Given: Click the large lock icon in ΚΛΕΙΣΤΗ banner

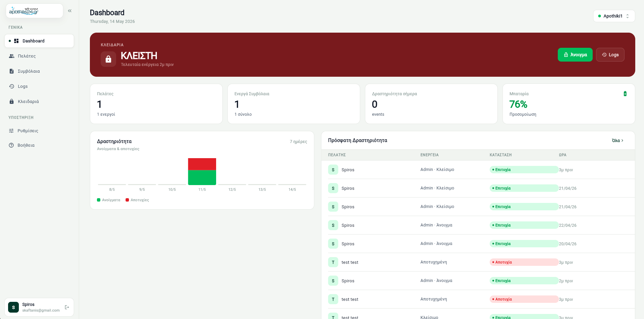Looking at the screenshot, I should pyautogui.click(x=108, y=59).
